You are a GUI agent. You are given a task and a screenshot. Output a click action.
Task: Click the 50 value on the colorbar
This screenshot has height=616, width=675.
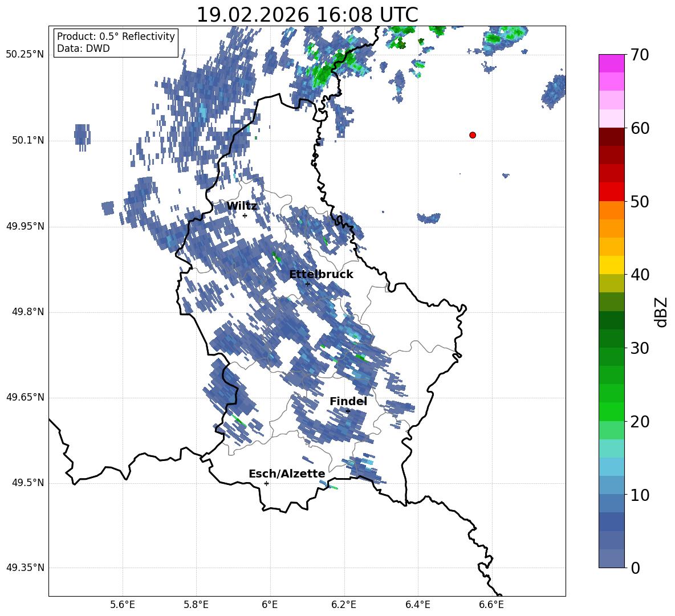click(x=639, y=201)
